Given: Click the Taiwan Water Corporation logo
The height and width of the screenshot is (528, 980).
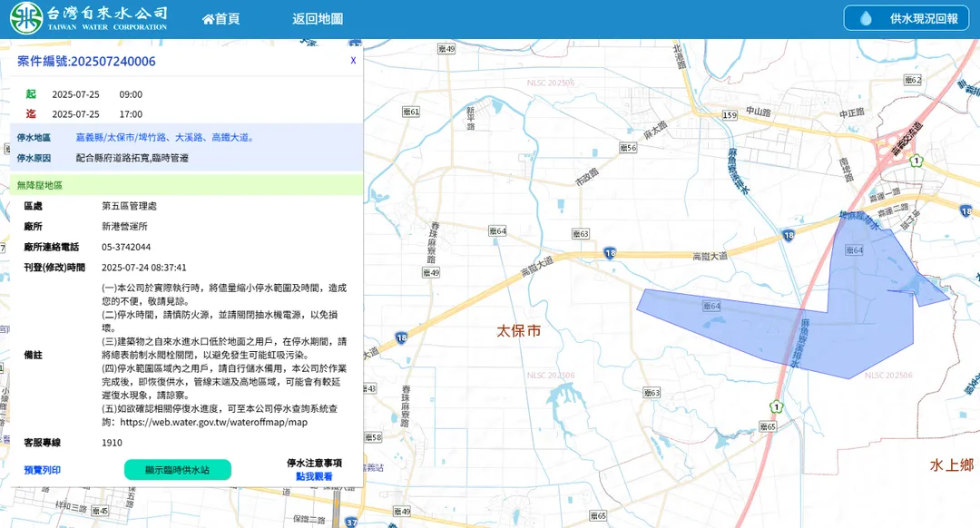Looking at the screenshot, I should point(89,18).
